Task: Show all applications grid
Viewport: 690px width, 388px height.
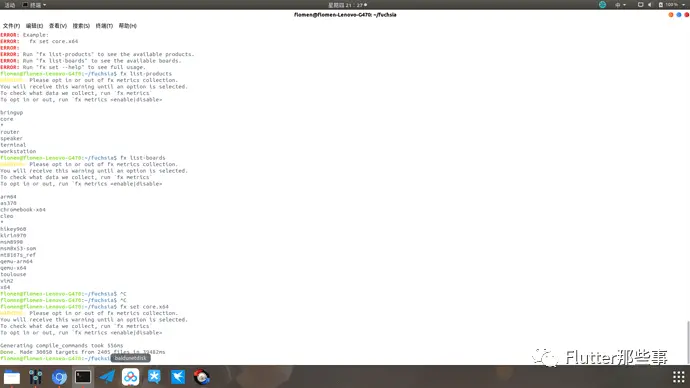Action: [x=679, y=377]
